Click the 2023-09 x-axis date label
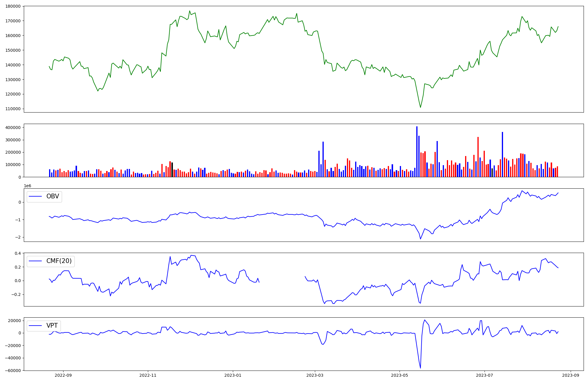 pos(571,375)
